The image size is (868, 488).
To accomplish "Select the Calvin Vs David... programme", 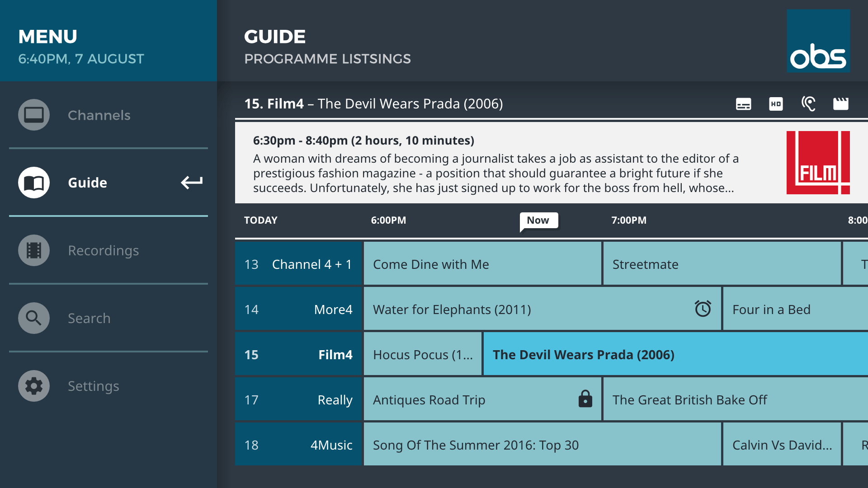I will pos(782,445).
